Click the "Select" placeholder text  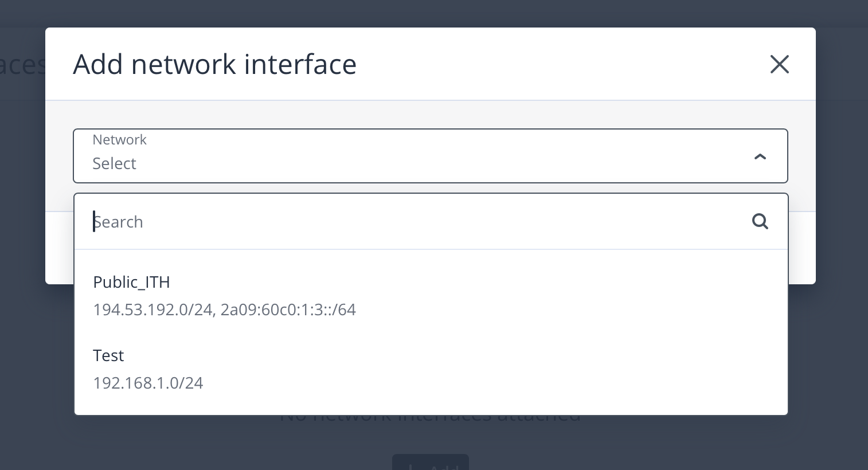click(115, 164)
